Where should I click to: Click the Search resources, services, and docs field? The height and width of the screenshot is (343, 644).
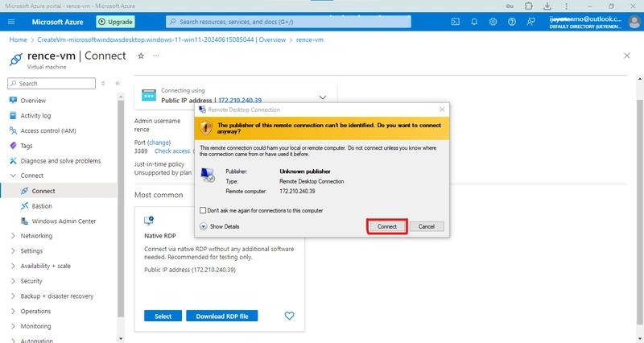pyautogui.click(x=288, y=22)
